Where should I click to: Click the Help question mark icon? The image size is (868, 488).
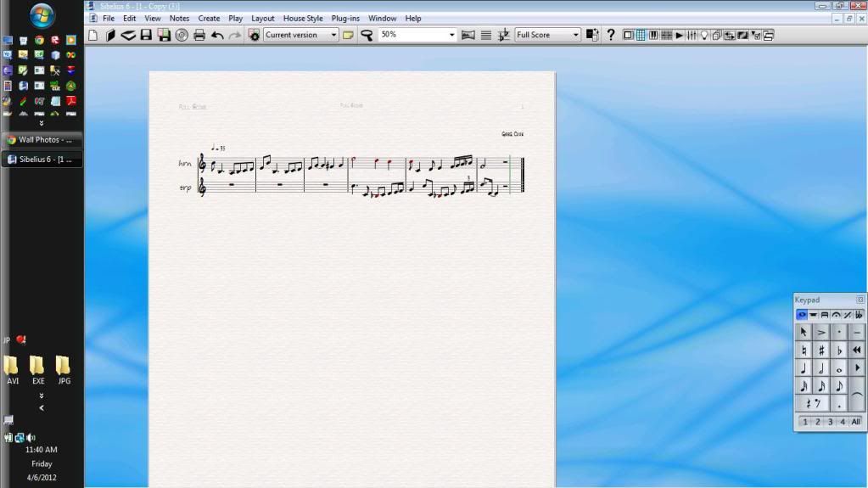pos(610,35)
